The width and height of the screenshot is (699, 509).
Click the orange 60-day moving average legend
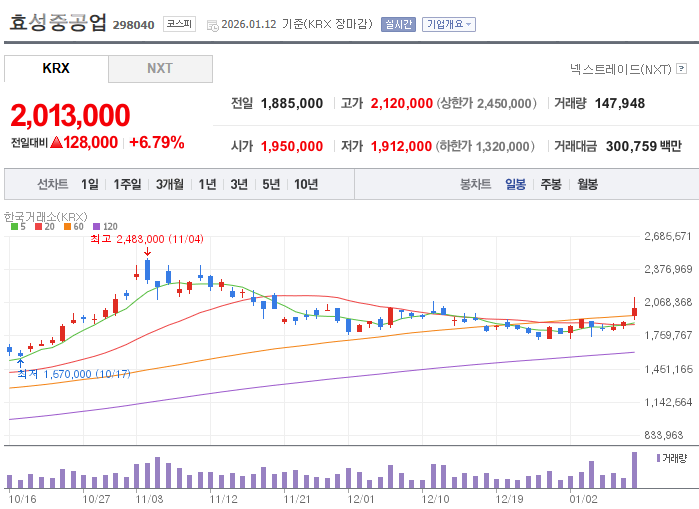coord(74,226)
